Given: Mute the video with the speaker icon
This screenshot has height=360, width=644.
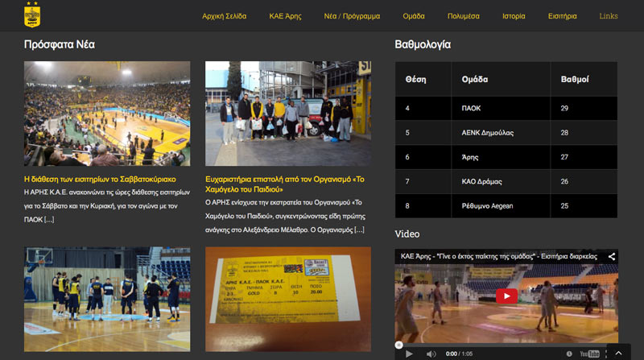Looking at the screenshot, I should pyautogui.click(x=431, y=354).
